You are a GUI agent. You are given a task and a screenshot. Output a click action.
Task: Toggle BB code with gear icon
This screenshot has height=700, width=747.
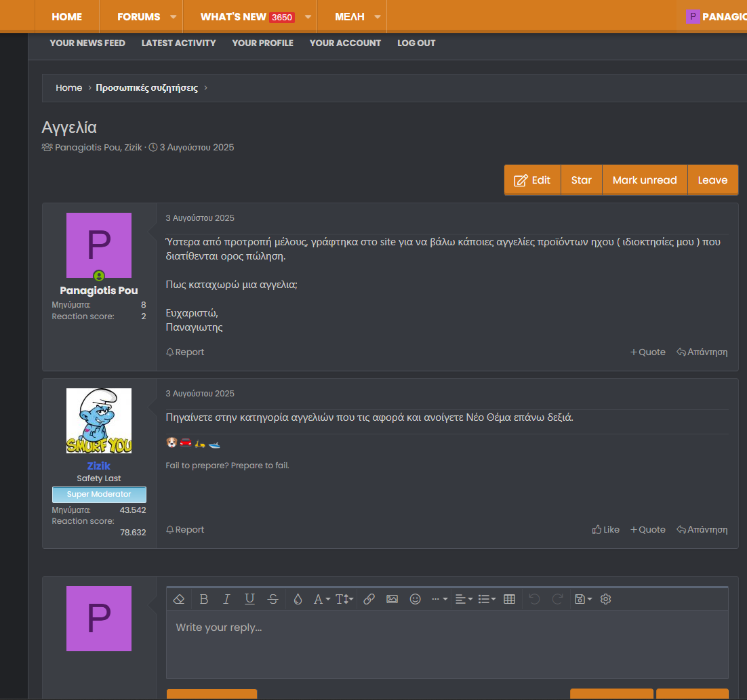(606, 599)
